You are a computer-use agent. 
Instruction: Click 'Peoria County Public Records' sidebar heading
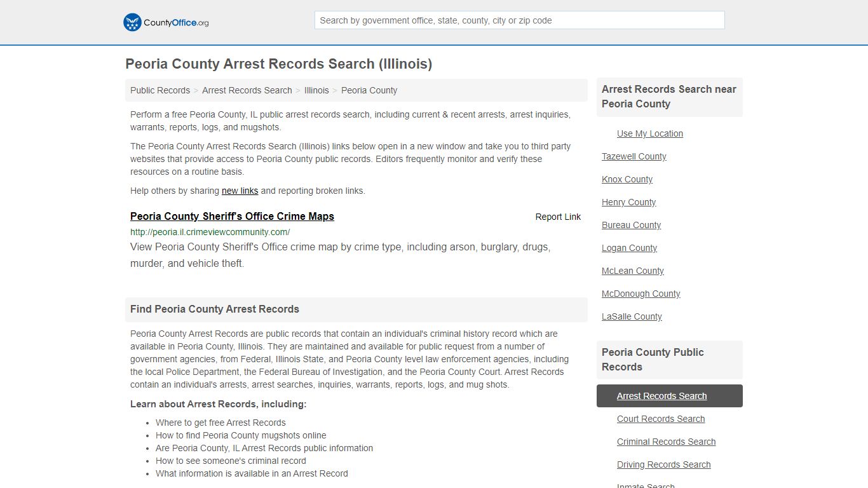coord(653,360)
